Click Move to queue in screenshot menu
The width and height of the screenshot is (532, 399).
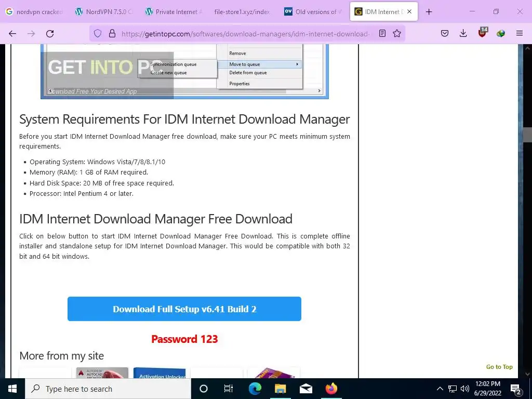[260, 64]
